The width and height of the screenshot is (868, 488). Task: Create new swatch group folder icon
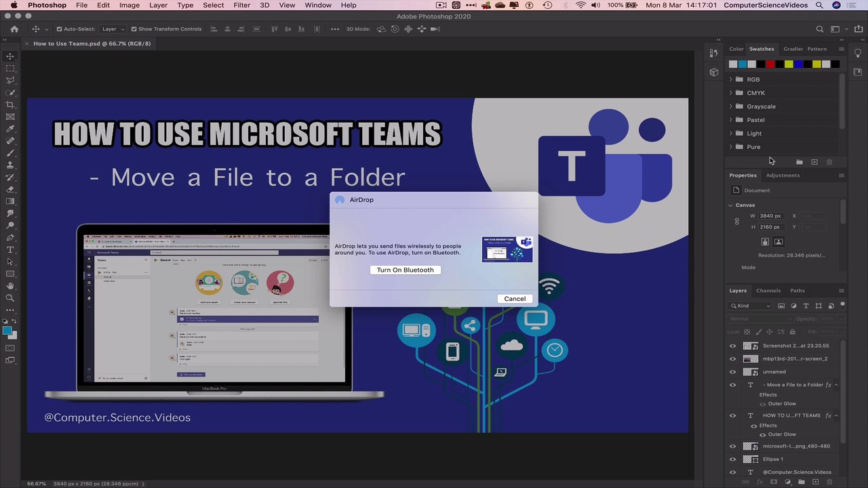(800, 162)
